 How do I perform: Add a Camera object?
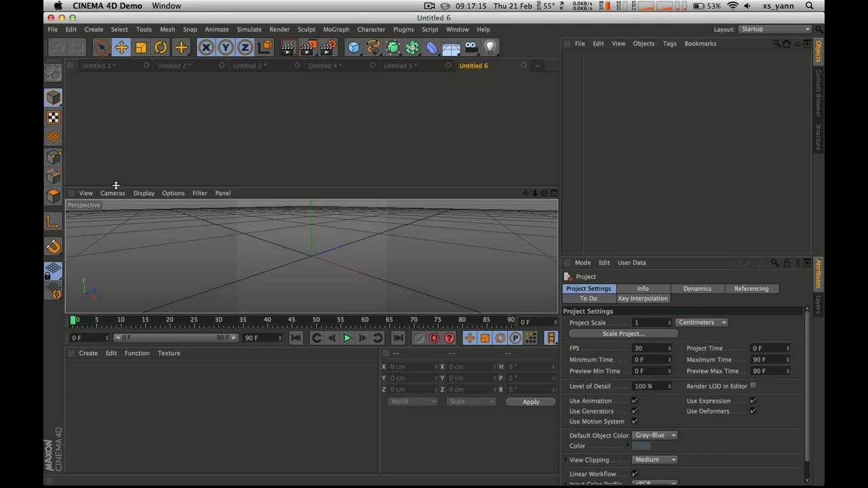click(x=471, y=47)
